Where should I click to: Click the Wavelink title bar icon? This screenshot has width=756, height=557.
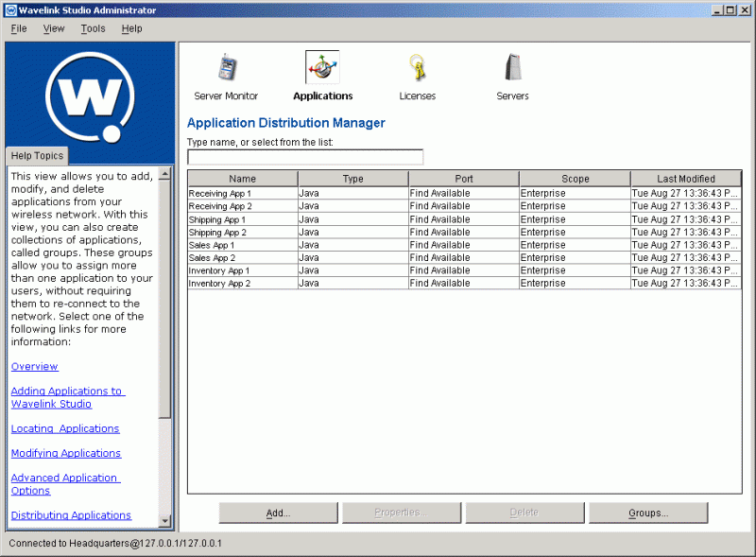tap(10, 10)
